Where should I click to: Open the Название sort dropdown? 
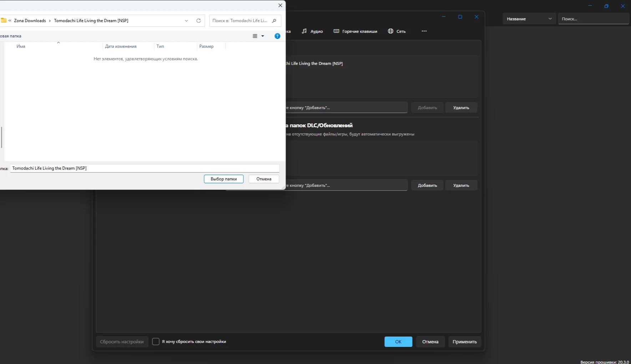[529, 19]
